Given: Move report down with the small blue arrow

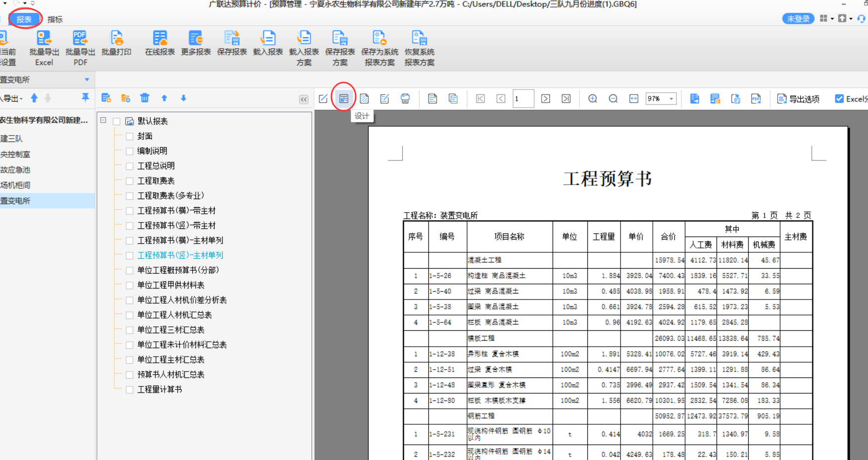Looking at the screenshot, I should click(183, 98).
